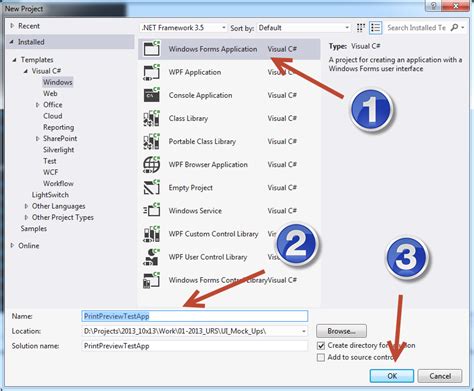The width and height of the screenshot is (474, 391).
Task: Select the WPF Browser Application template name
Action: point(208,165)
